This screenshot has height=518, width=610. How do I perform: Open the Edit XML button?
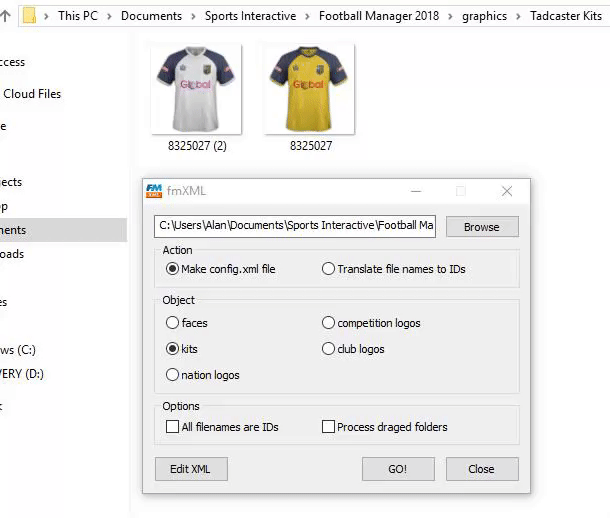click(191, 469)
